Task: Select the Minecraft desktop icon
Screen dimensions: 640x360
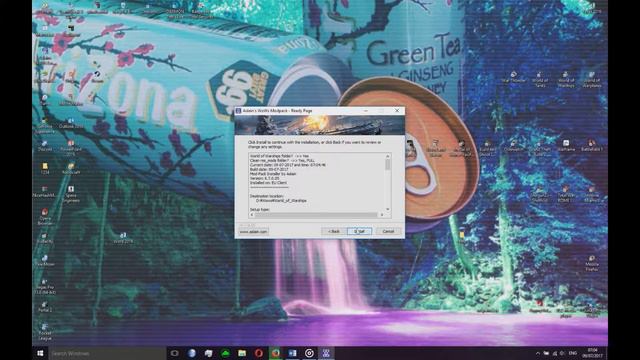Action: click(71, 169)
